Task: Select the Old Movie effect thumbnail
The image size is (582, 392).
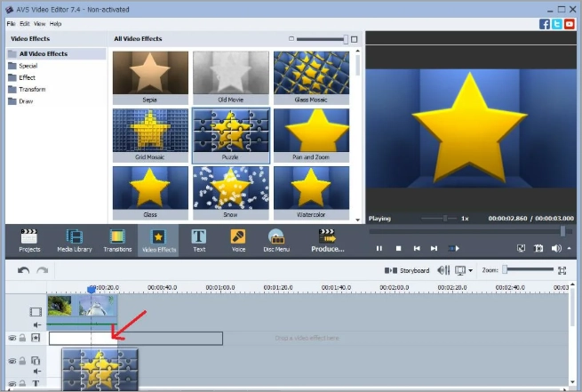Action: 231,77
